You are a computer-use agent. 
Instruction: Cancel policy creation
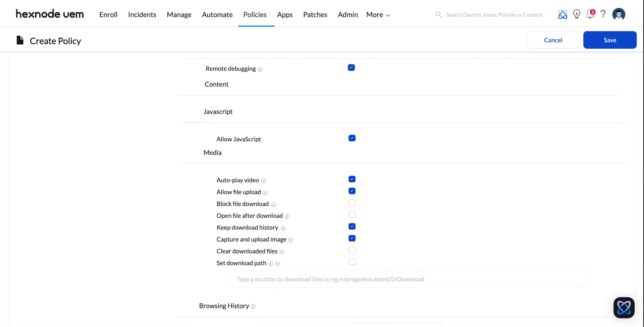[553, 40]
